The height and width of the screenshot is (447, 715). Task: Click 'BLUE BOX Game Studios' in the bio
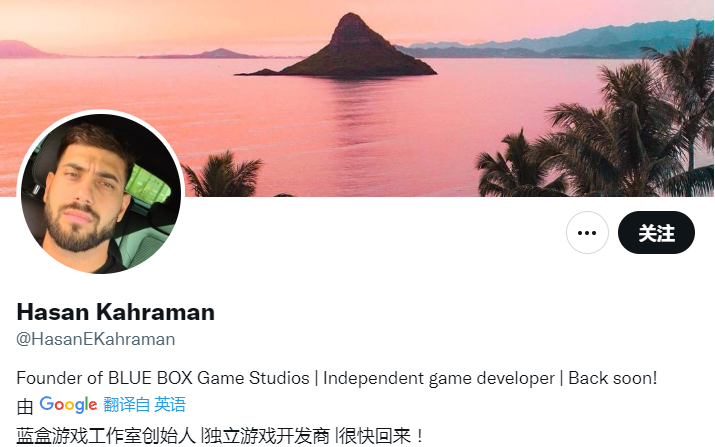tap(208, 378)
